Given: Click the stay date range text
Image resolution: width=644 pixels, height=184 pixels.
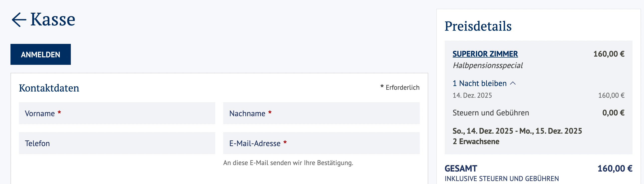Looking at the screenshot, I should point(517,131).
